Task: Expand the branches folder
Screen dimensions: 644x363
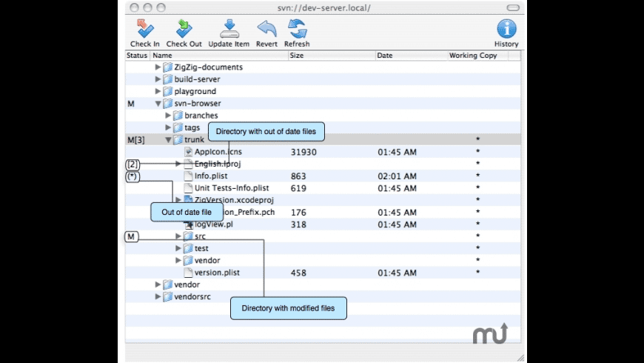Action: (168, 116)
